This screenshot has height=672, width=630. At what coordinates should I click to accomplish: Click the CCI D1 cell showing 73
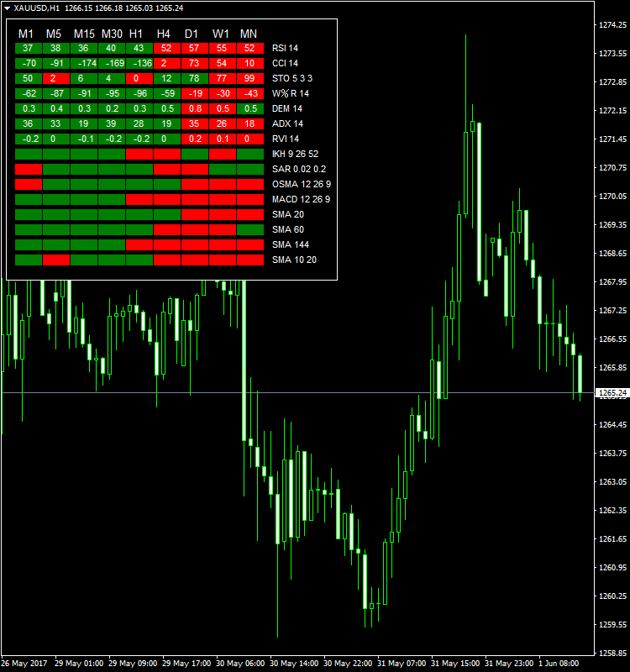click(x=195, y=64)
